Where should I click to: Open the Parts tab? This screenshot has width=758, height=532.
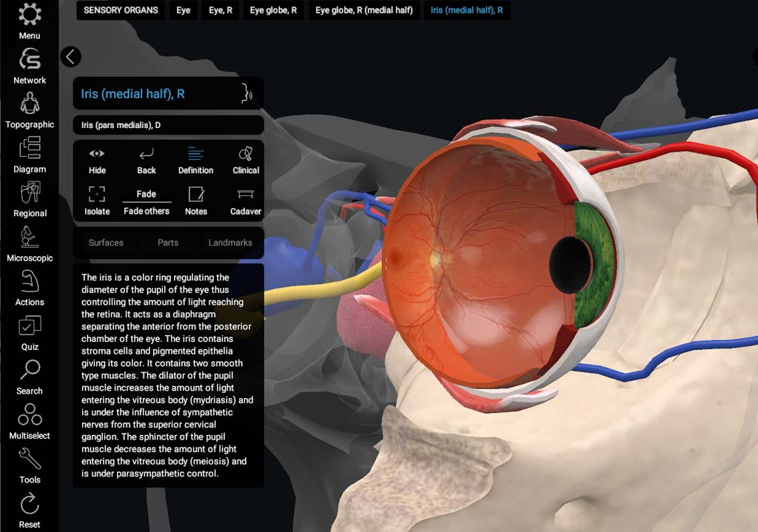coord(168,243)
